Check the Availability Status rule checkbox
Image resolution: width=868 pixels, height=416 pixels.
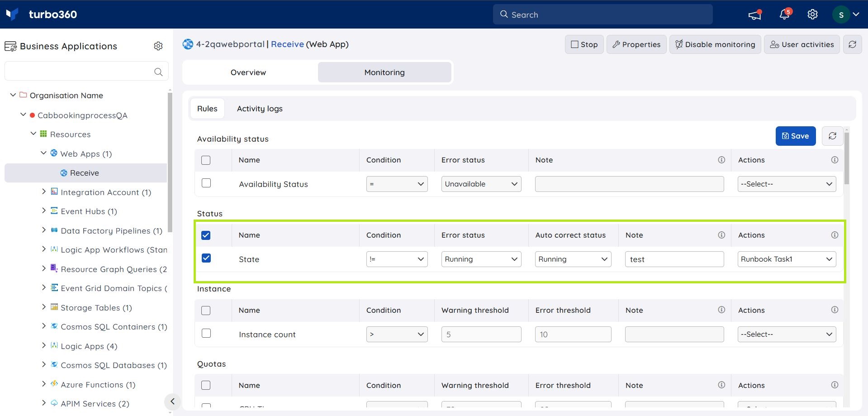(x=206, y=183)
